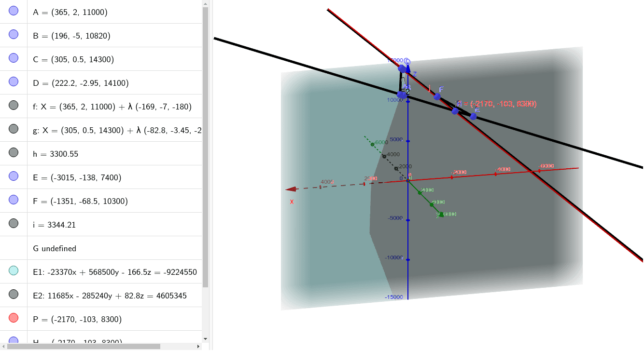The width and height of the screenshot is (644, 351).
Task: Click the red circle beside point P
Action: click(14, 318)
